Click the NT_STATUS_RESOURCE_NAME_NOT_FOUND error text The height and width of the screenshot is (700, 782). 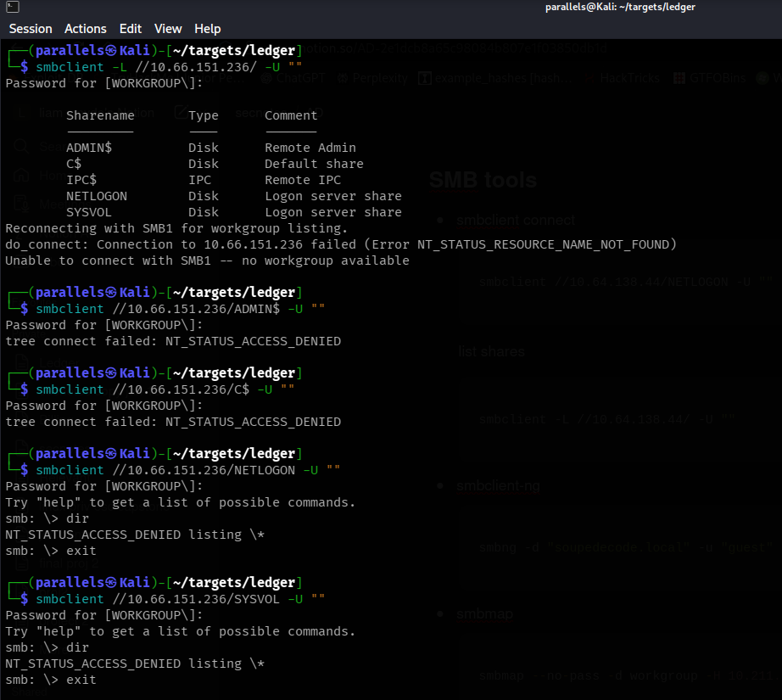[543, 244]
